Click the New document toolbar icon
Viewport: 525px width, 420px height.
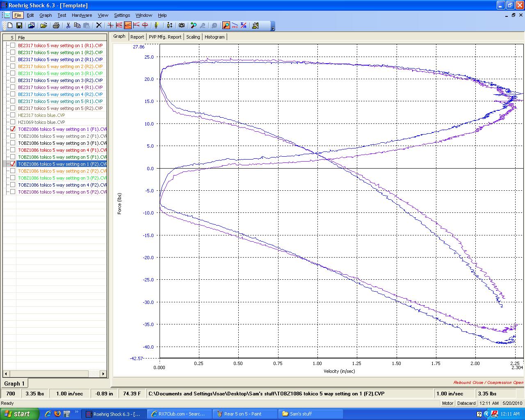click(10, 25)
